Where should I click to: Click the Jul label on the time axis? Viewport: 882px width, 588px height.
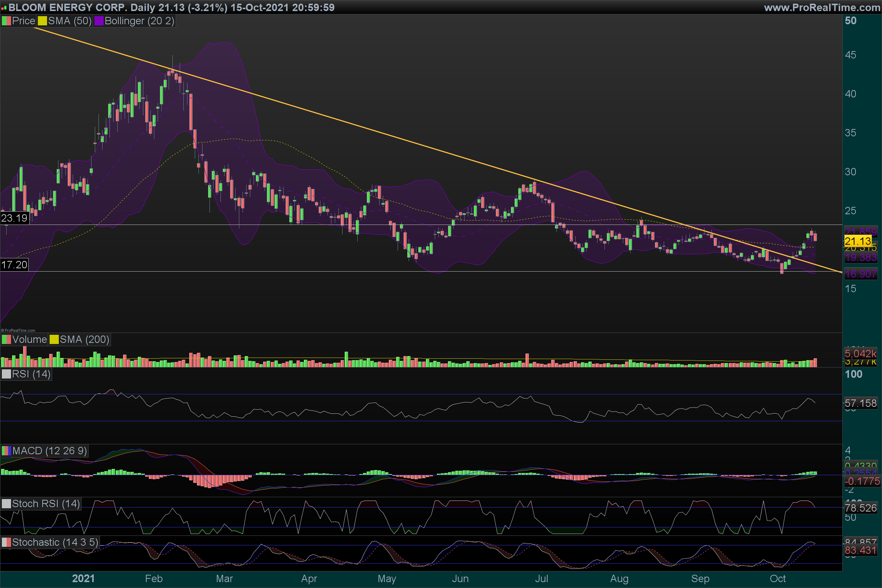[541, 578]
